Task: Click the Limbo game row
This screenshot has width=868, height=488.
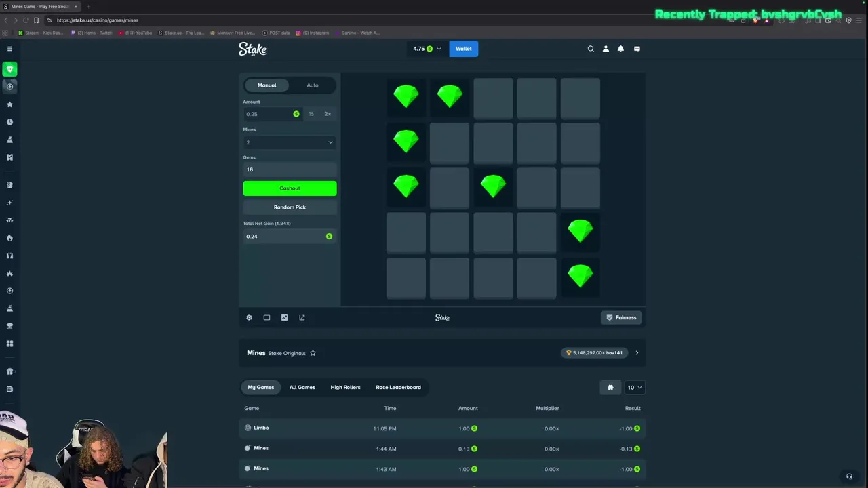Action: 442,428
